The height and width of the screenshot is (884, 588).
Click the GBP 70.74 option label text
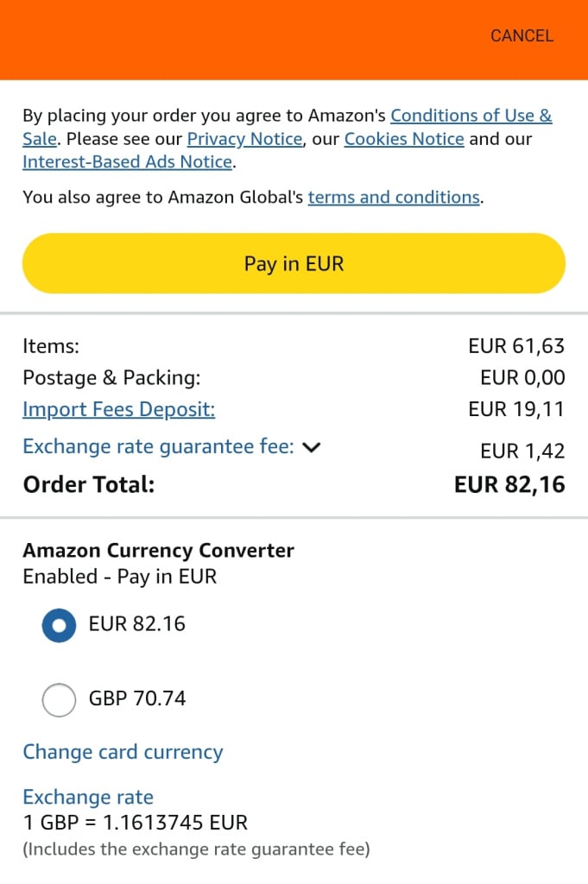tap(137, 698)
